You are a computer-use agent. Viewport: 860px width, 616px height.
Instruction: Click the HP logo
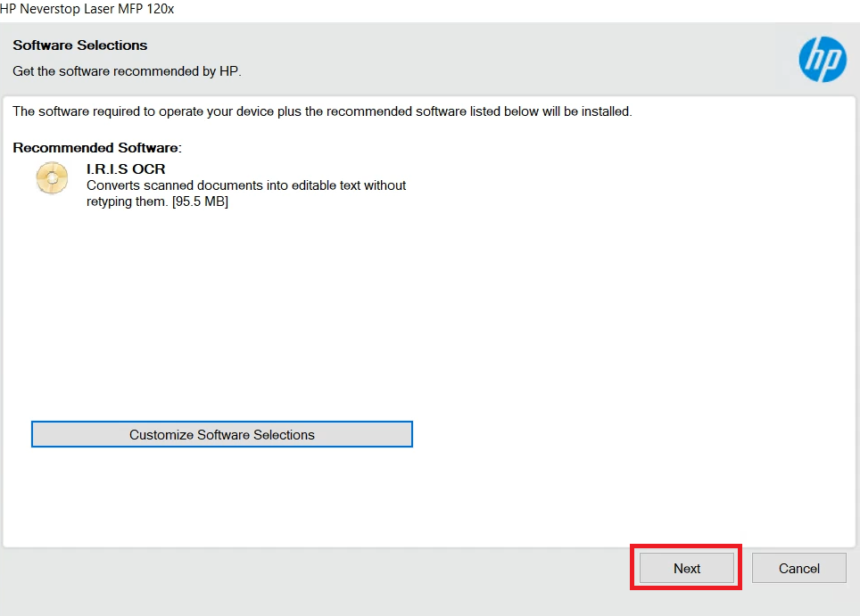coord(823,59)
